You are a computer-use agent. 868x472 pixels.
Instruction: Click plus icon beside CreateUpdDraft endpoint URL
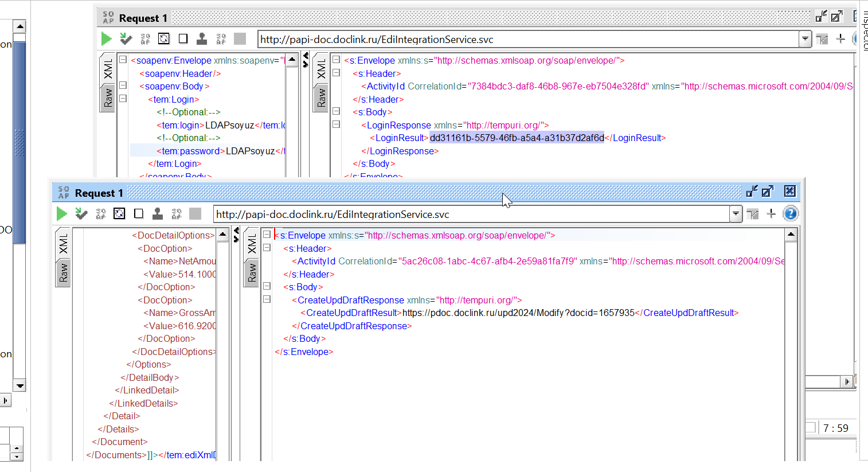coord(772,214)
